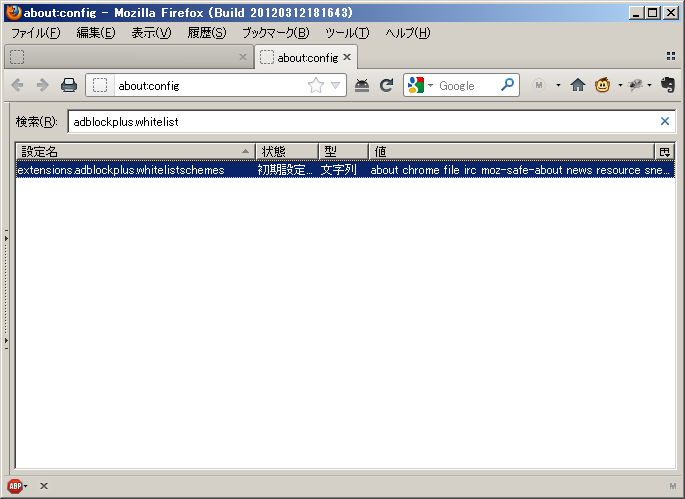Close the about:config tab
The height and width of the screenshot is (499, 685).
tap(347, 57)
